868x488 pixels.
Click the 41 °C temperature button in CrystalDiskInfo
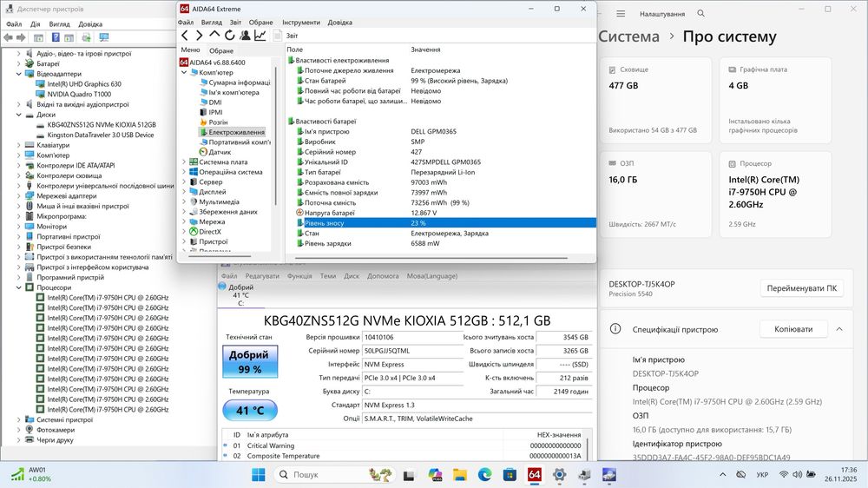click(250, 411)
